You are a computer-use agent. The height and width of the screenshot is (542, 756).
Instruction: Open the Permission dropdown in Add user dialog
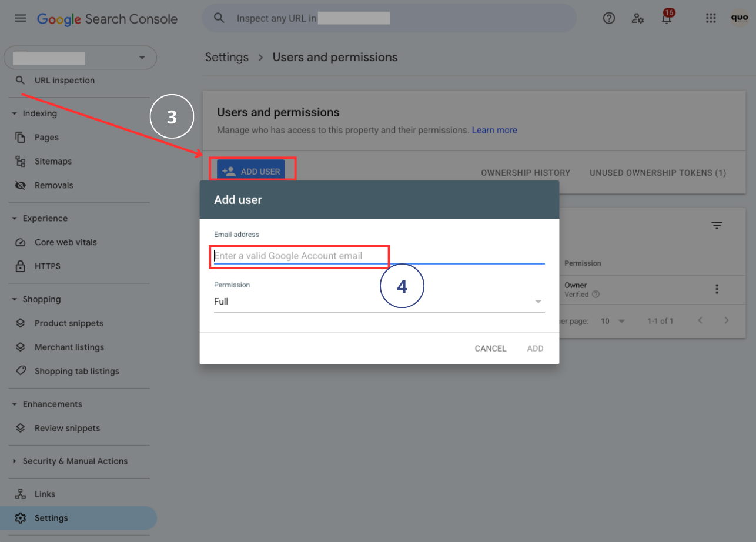click(x=537, y=301)
